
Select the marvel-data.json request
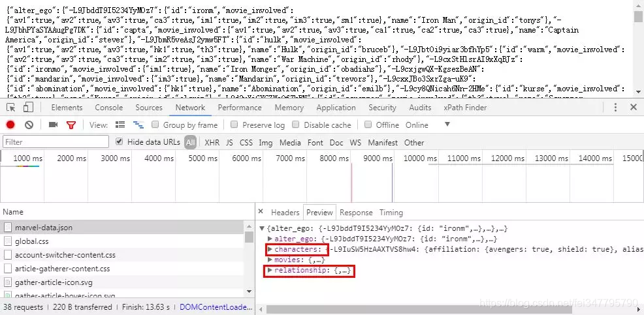[x=123, y=227]
